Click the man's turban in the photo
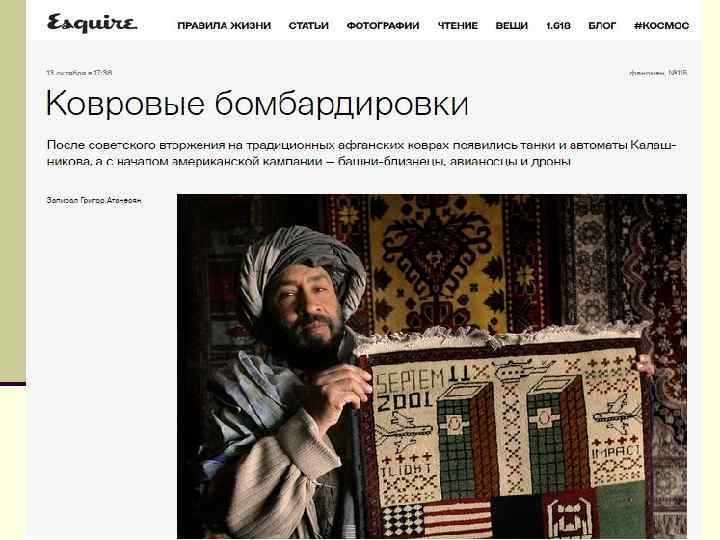Screen dimensions: 720x540 click(301, 264)
